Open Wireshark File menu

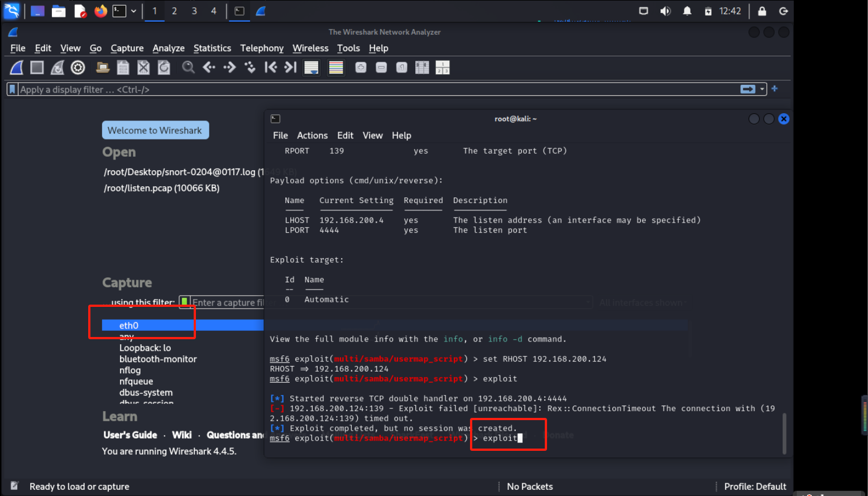click(x=18, y=49)
